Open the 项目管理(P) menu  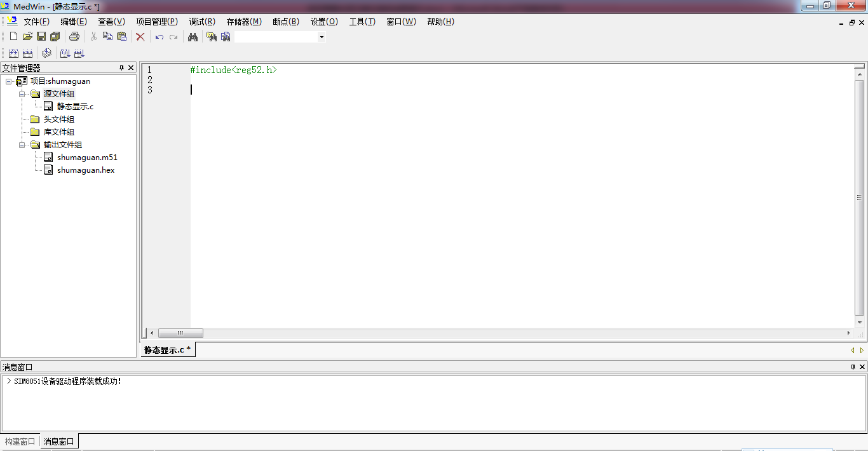tap(157, 22)
